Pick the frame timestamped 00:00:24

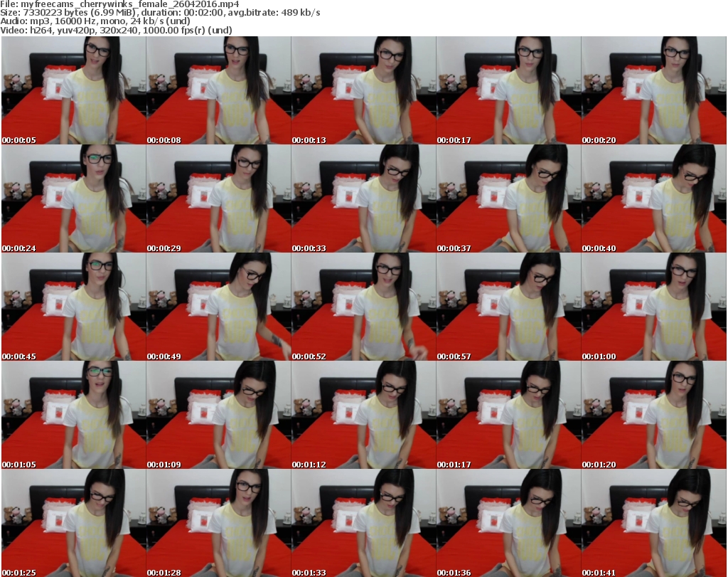73,198
